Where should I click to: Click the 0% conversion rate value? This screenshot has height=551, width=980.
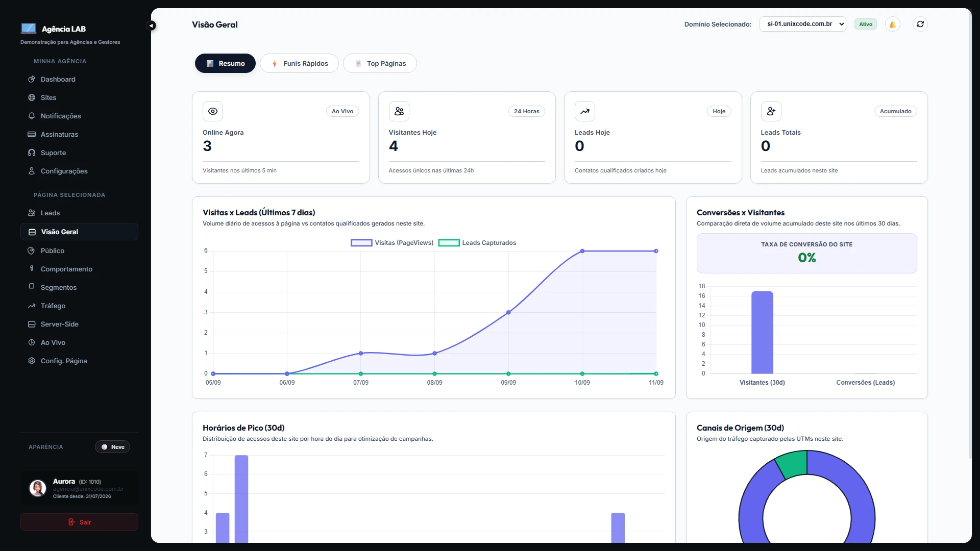(807, 258)
